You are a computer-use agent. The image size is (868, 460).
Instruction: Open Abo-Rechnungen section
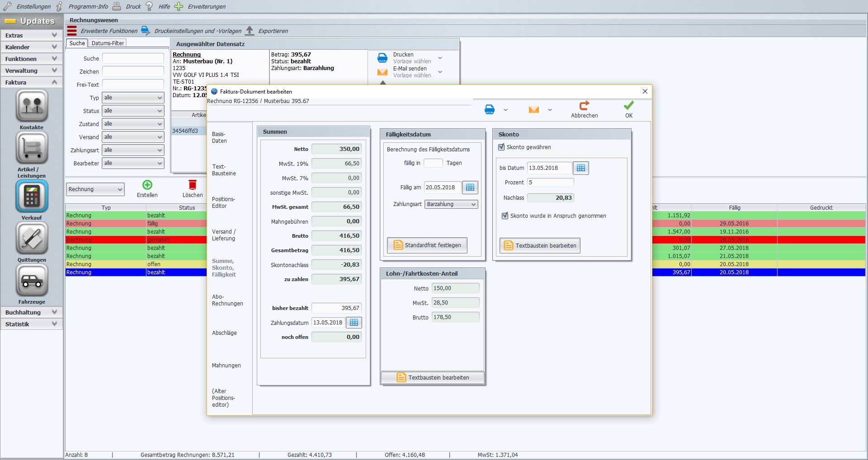227,300
